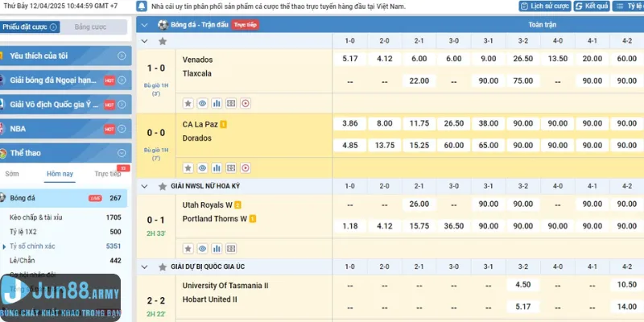This screenshot has width=644, height=322.
Task: Collapse the Thể thao sidebar section
Action: point(121,152)
